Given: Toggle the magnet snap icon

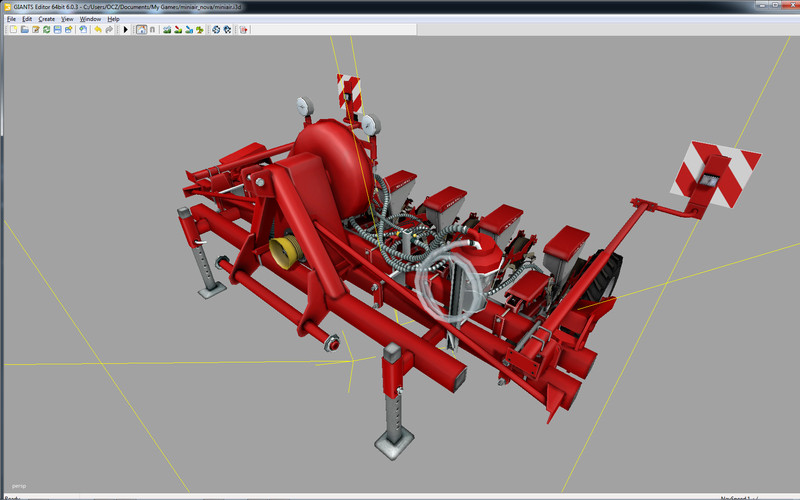Looking at the screenshot, I should click(x=152, y=30).
